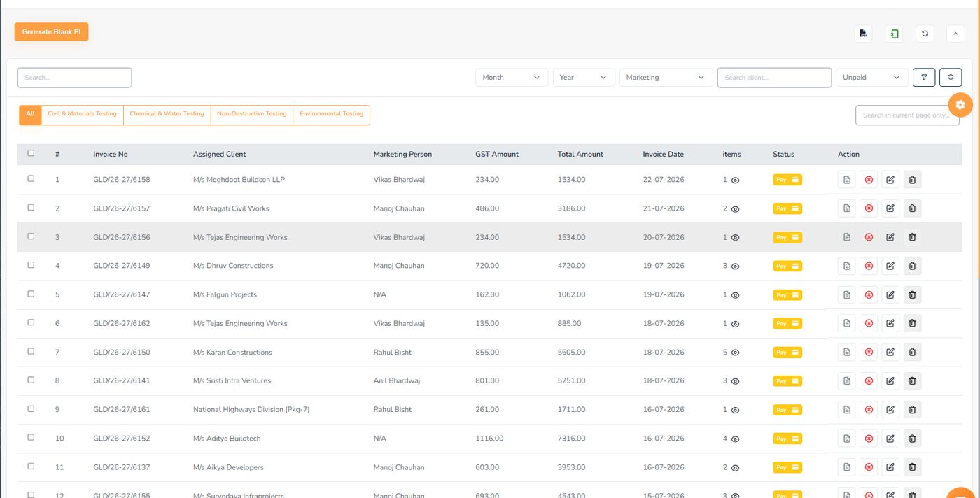Viewport: 980px width, 498px height.
Task: Edit invoice GLD/26-27/6156
Action: coord(890,237)
